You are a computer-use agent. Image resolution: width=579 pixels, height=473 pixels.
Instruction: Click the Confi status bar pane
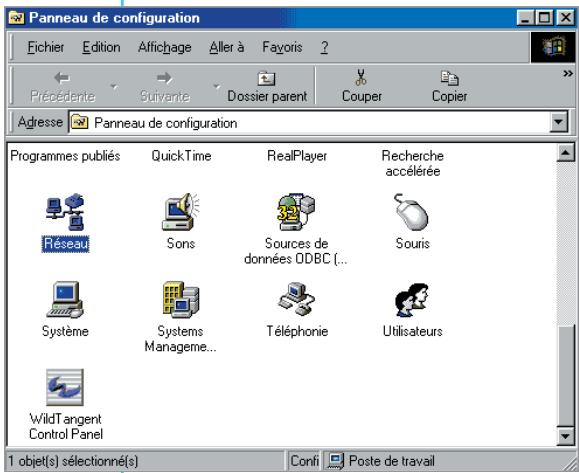click(x=304, y=461)
